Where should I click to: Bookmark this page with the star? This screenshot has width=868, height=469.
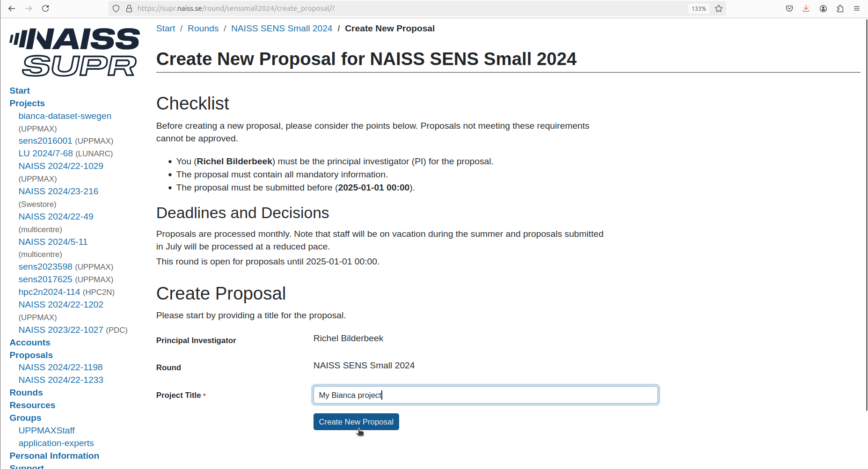(x=719, y=8)
